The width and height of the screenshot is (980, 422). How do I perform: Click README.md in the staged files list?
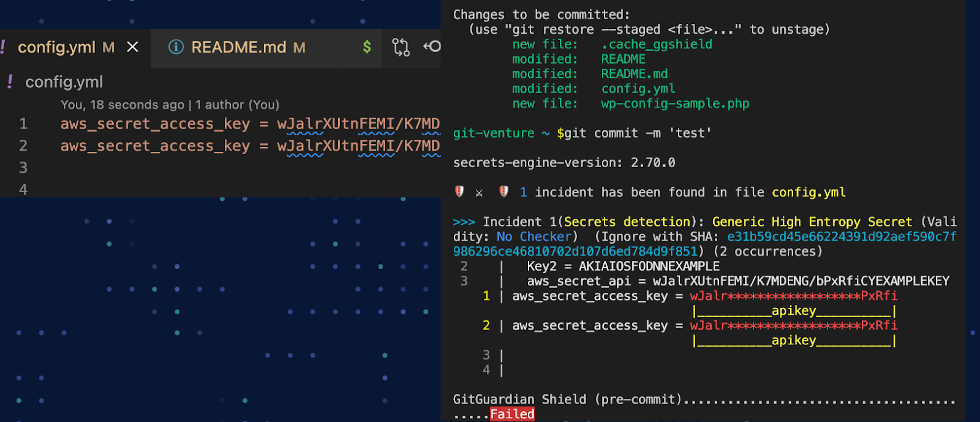(x=634, y=73)
